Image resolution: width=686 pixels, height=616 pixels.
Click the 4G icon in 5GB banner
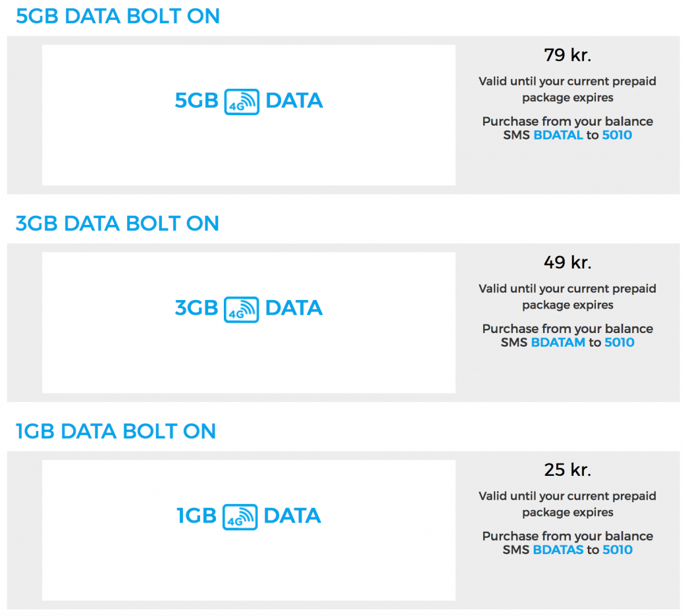[x=242, y=102]
